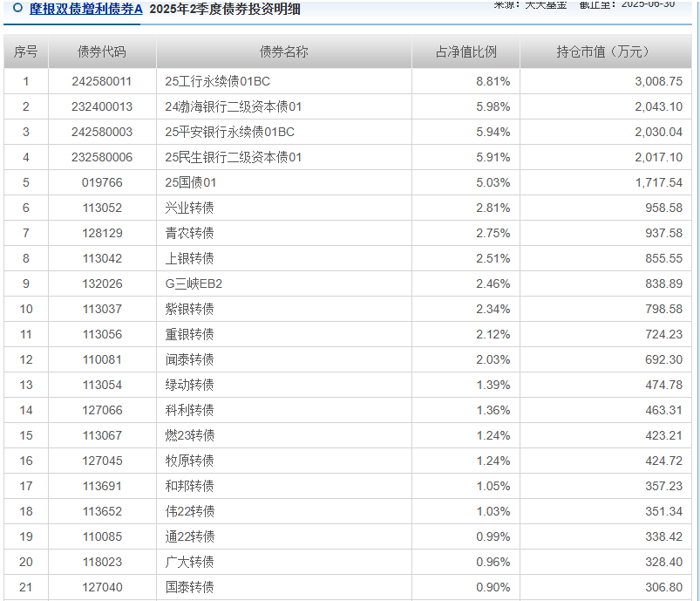Select bond name 和邦转债
The image size is (700, 601).
(189, 486)
